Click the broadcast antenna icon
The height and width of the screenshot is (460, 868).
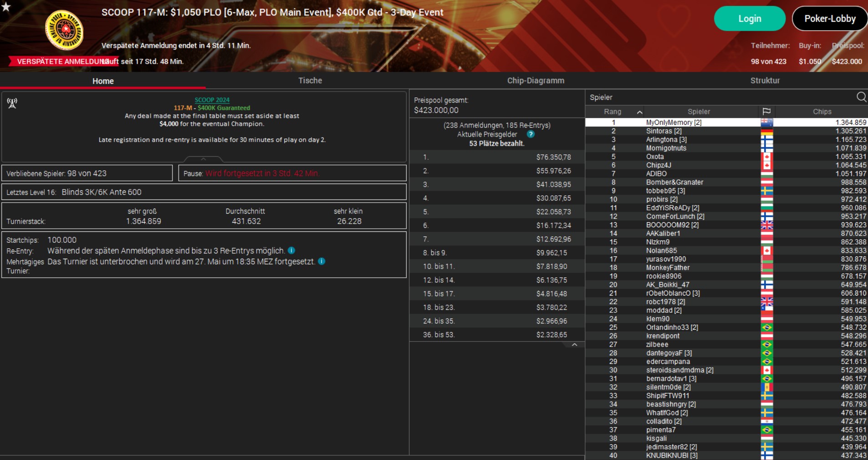tap(12, 103)
